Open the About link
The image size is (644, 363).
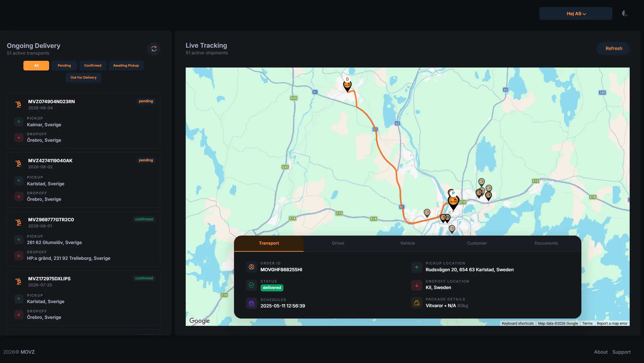600,352
